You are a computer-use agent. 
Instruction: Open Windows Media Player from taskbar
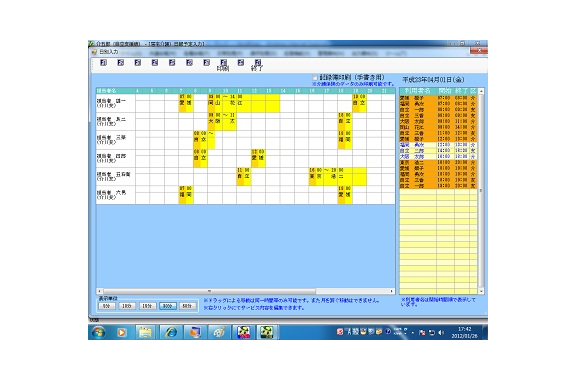click(122, 332)
